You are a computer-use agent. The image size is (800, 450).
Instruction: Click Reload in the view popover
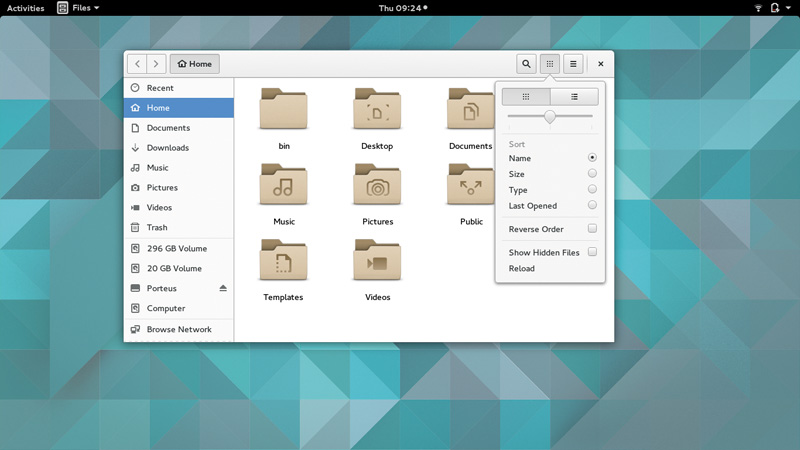click(521, 268)
